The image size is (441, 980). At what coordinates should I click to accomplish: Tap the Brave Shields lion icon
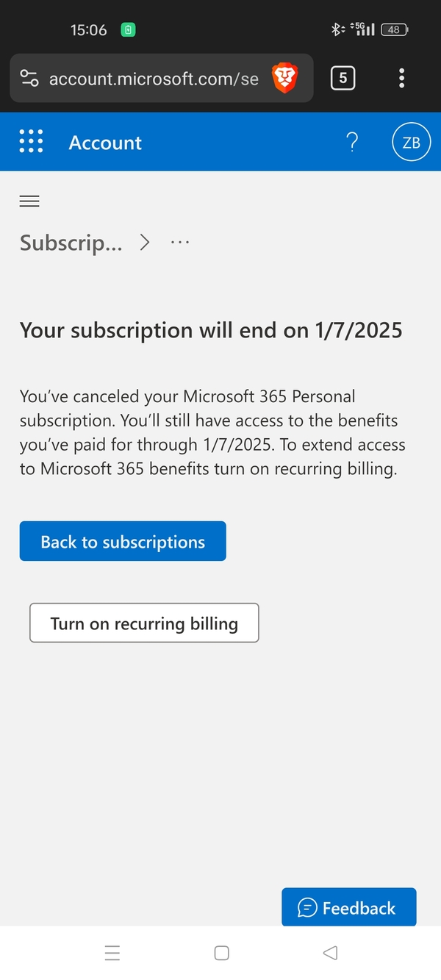(x=284, y=78)
